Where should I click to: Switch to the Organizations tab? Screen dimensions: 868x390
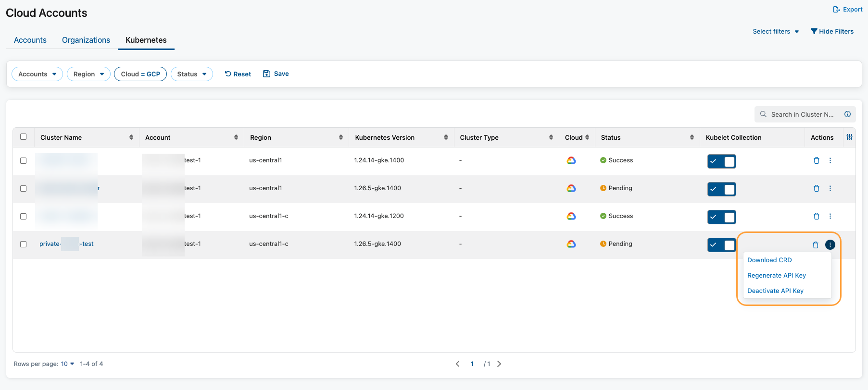[86, 40]
